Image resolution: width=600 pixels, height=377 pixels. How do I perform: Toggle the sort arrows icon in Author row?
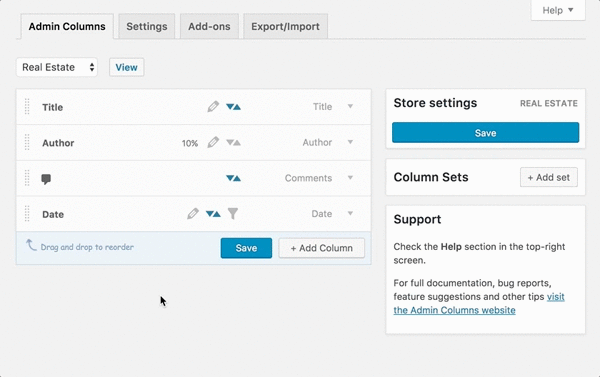(x=233, y=142)
